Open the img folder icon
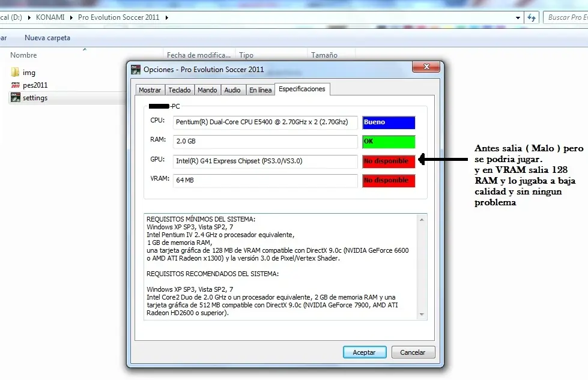The height and width of the screenshot is (380, 588). click(x=15, y=72)
